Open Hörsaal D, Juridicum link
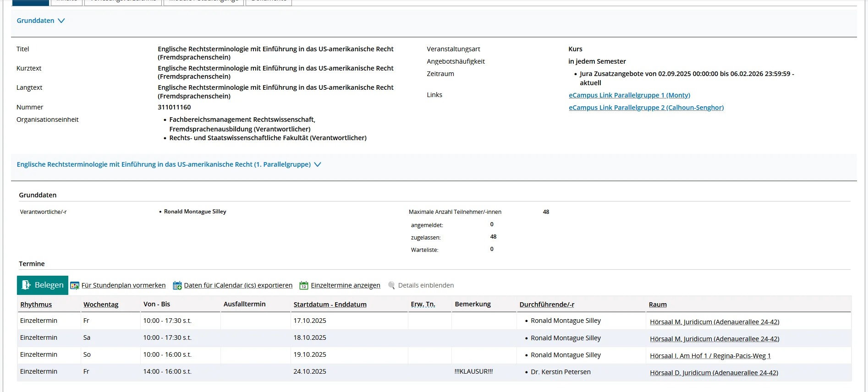868x392 pixels. pyautogui.click(x=714, y=373)
